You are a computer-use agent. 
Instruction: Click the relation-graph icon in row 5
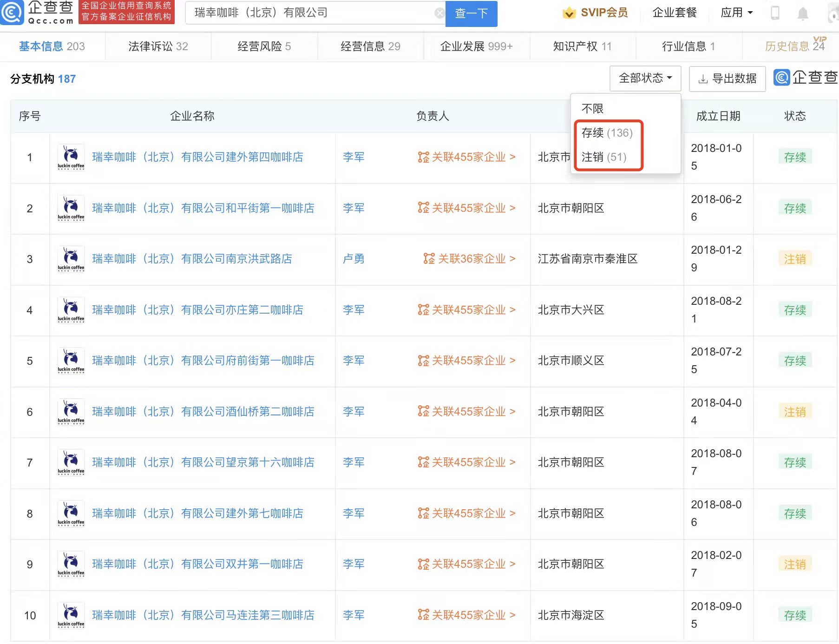[x=423, y=361]
